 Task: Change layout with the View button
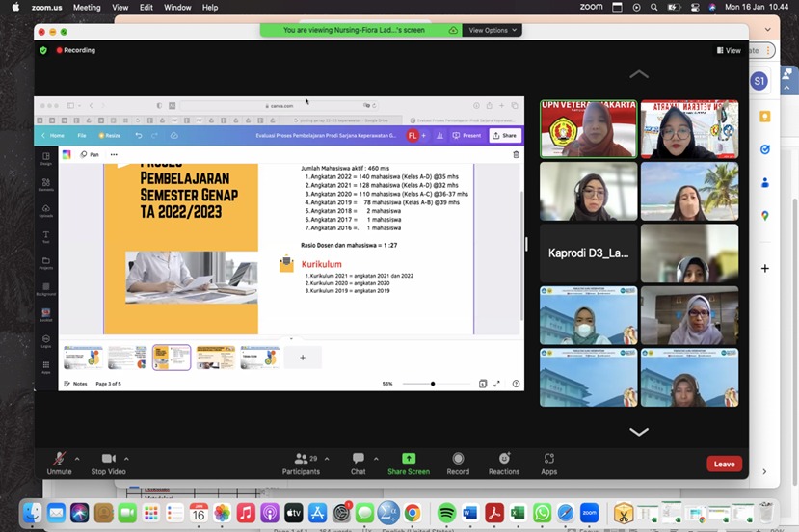click(729, 50)
